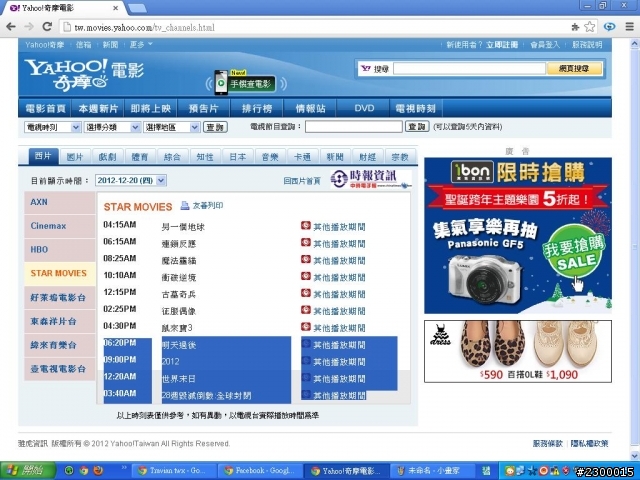
Task: Select the AXN channel in sidebar
Action: tap(60, 202)
